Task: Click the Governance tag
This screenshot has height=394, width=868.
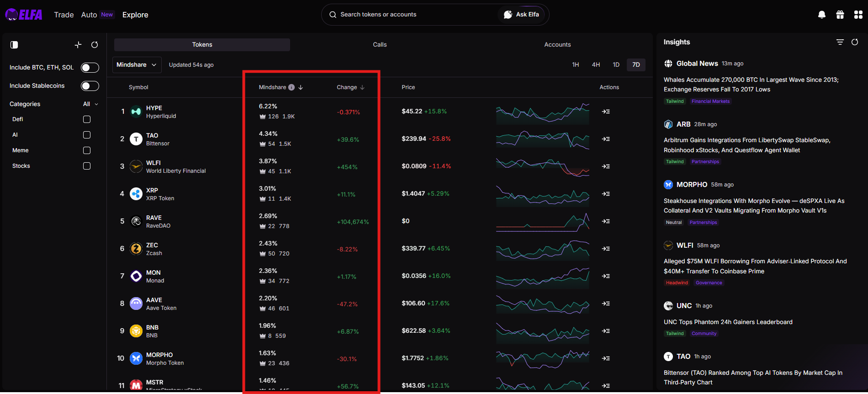Action: click(709, 283)
